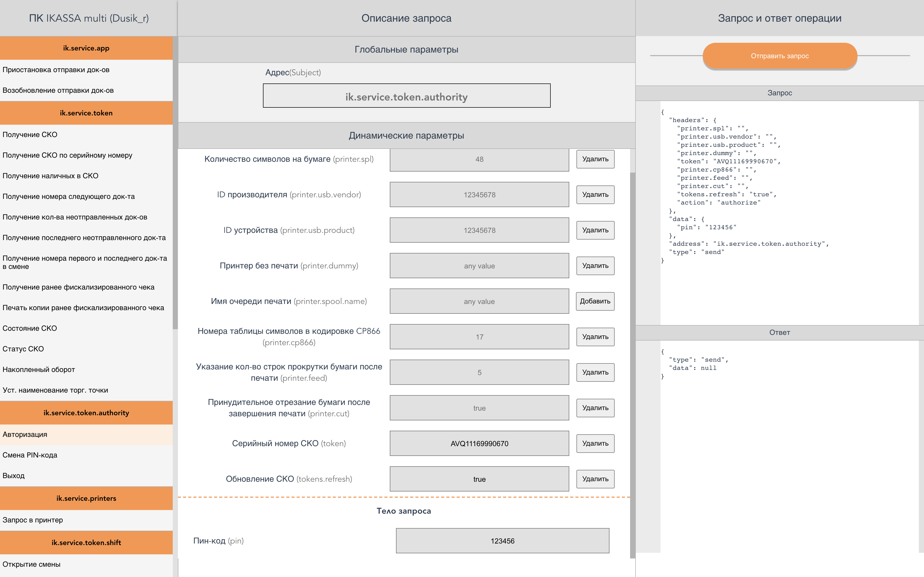
Task: Focus the Адрес subject field
Action: point(406,96)
